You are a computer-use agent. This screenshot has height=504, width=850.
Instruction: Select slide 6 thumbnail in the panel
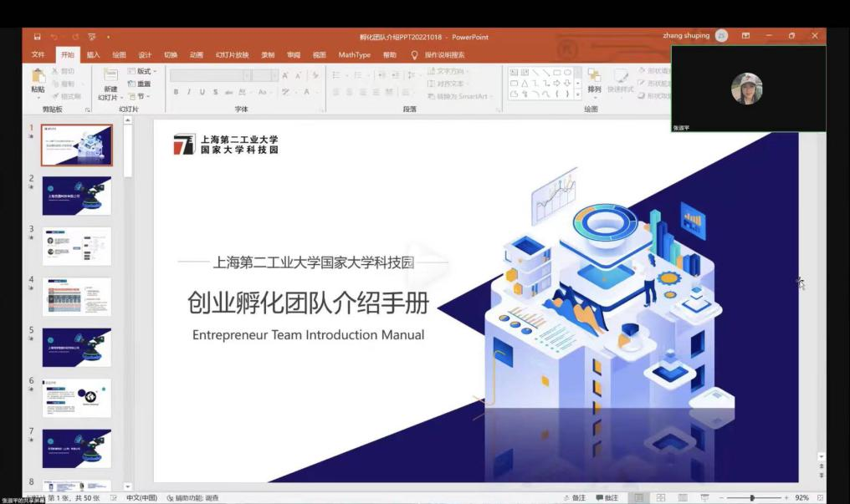tap(76, 398)
